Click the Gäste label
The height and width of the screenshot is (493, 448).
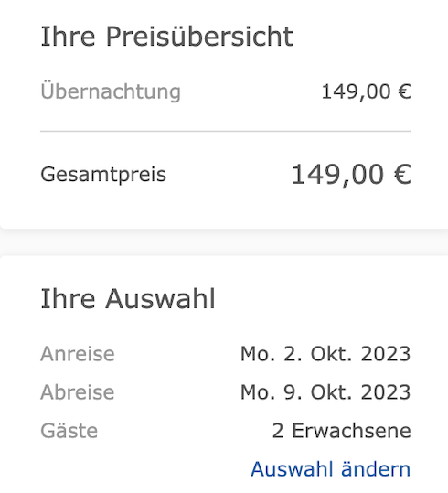click(x=69, y=431)
